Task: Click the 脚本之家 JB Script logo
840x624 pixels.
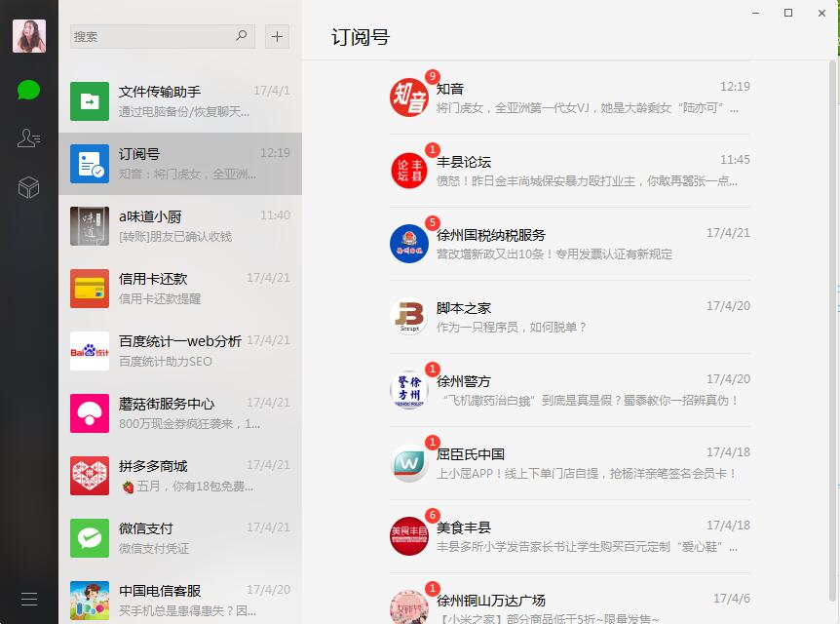Action: (x=408, y=317)
